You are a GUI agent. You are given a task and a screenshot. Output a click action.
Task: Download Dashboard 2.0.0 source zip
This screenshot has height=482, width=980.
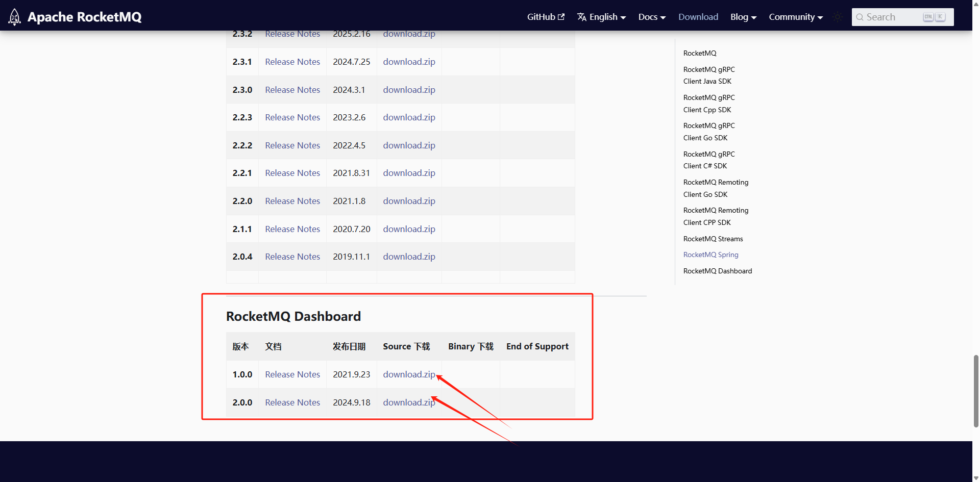(x=409, y=402)
